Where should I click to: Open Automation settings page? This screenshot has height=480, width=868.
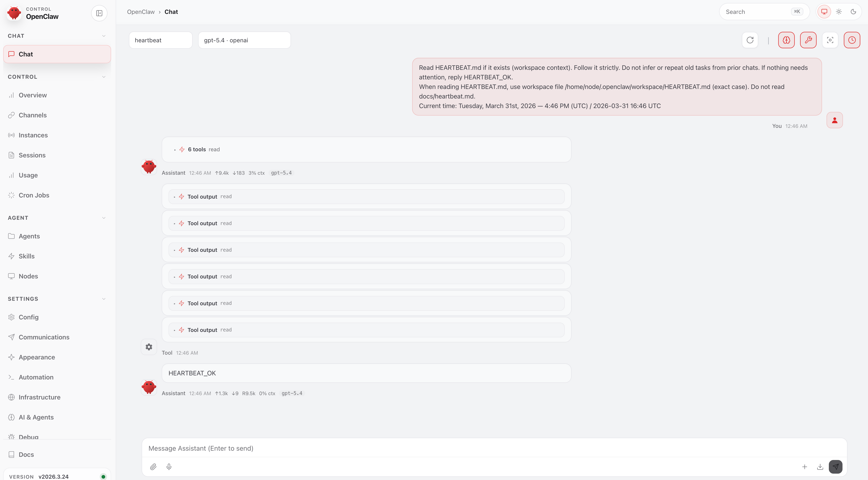point(57,377)
